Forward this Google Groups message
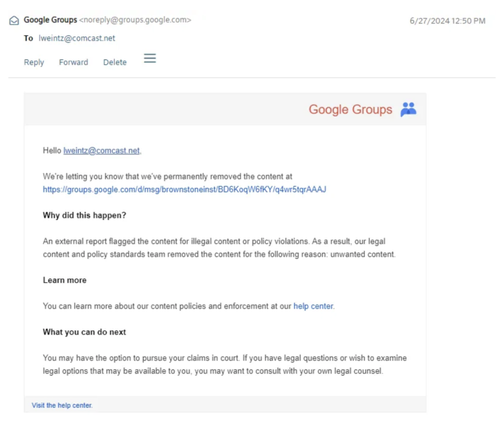 (x=74, y=62)
